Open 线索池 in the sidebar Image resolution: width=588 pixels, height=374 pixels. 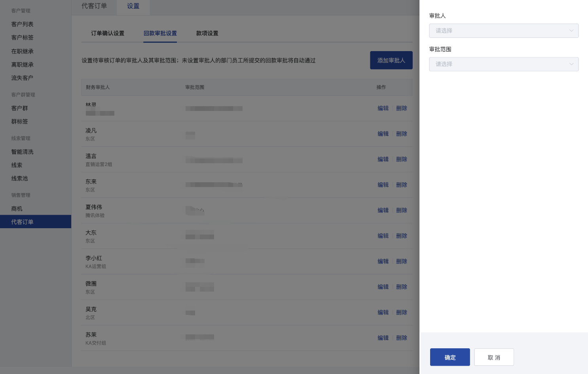pyautogui.click(x=20, y=179)
